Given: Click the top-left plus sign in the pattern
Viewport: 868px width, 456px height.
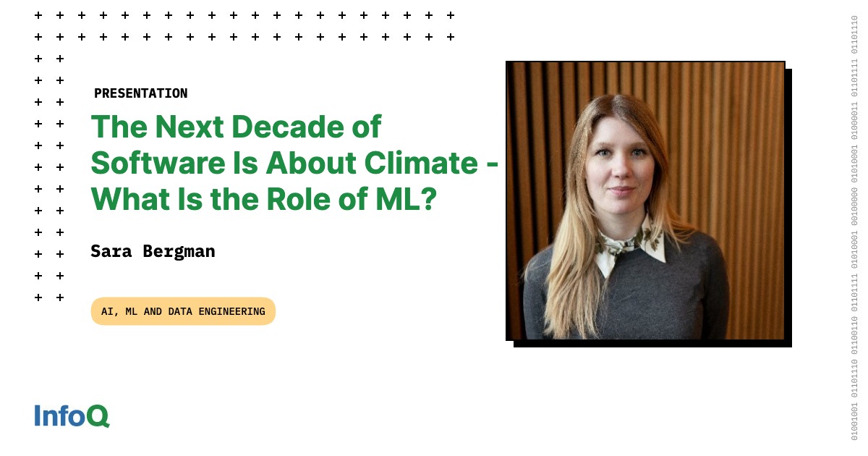Looking at the screenshot, I should coord(38,14).
